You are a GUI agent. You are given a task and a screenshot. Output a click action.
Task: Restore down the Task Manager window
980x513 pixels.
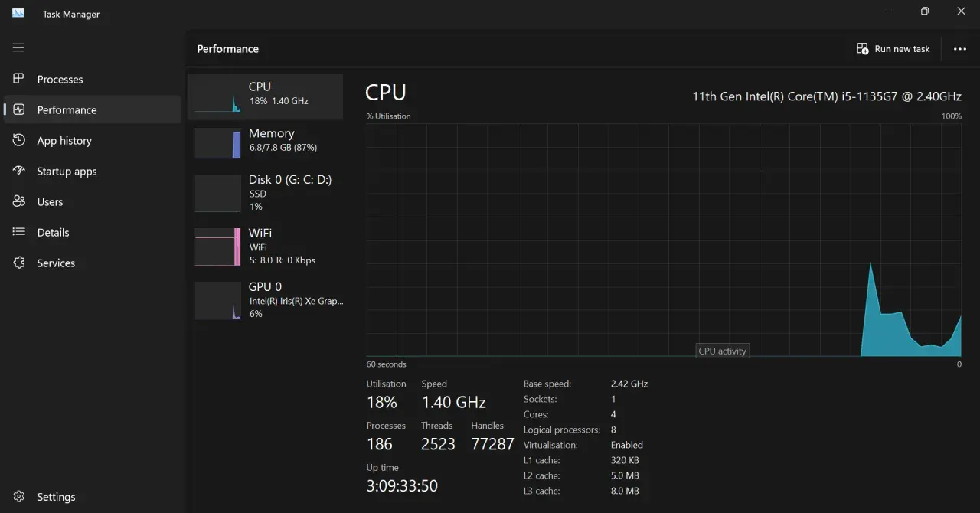coord(925,11)
